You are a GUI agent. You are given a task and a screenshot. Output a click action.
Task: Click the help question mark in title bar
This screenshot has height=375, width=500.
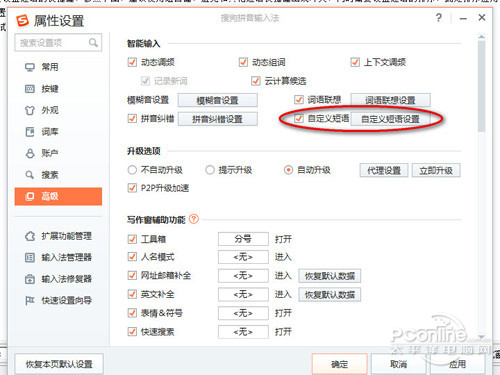click(x=439, y=17)
